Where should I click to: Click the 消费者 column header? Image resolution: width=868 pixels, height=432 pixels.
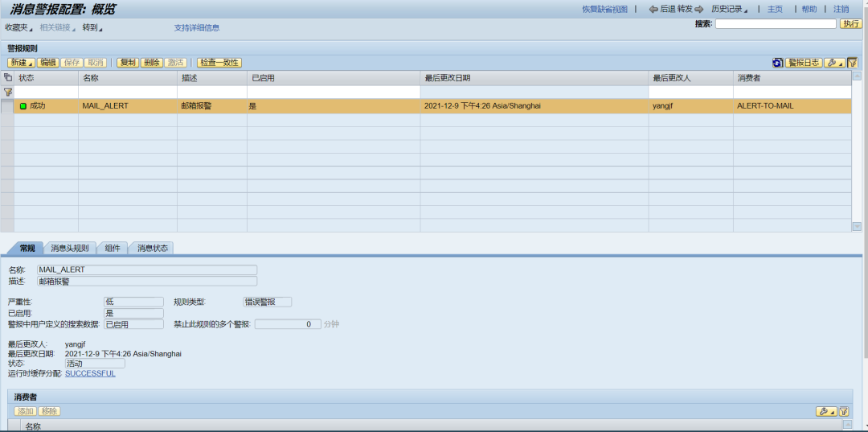(x=792, y=78)
